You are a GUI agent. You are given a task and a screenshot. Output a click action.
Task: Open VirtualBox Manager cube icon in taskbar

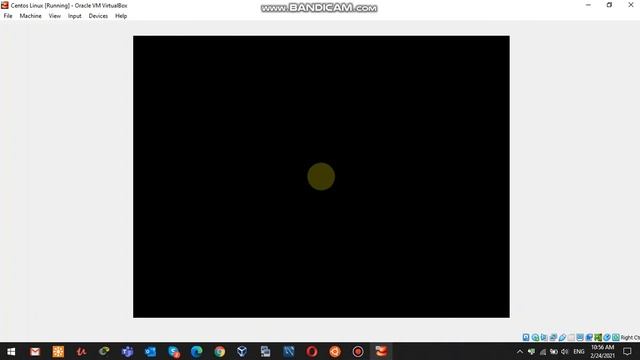pyautogui.click(x=242, y=351)
